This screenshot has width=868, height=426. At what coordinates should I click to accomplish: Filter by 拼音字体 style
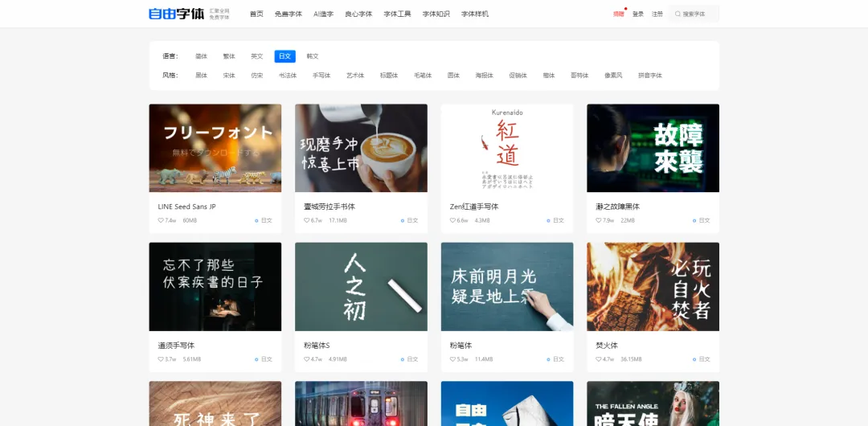click(650, 76)
